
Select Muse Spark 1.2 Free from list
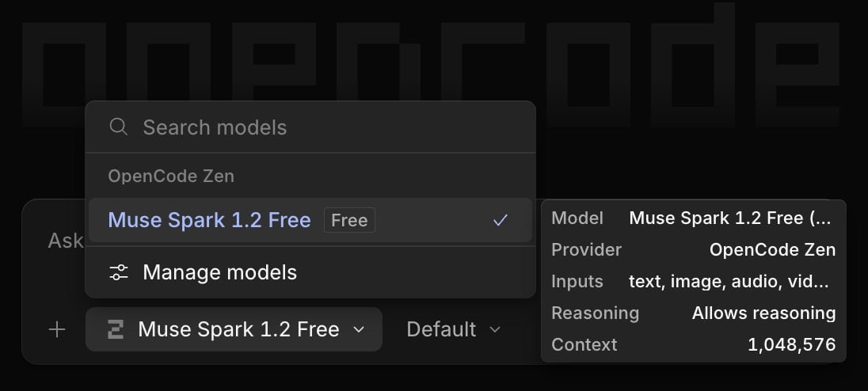[x=310, y=220]
